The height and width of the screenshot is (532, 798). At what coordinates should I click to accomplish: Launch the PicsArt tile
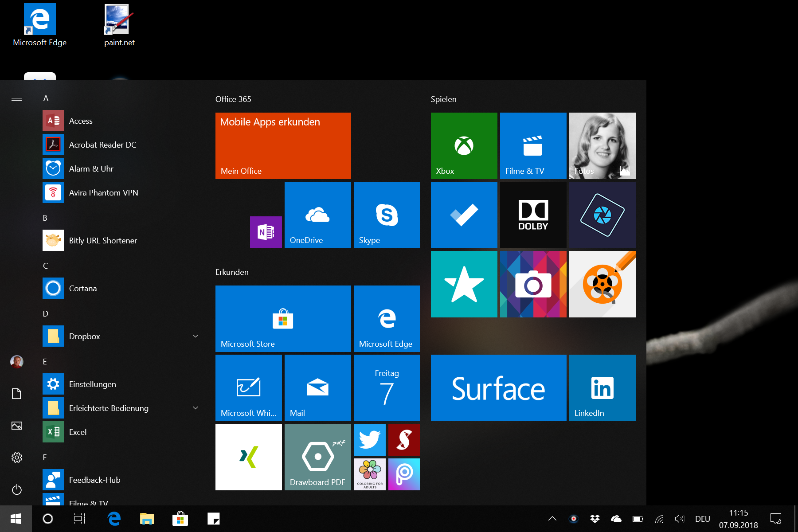tap(404, 474)
